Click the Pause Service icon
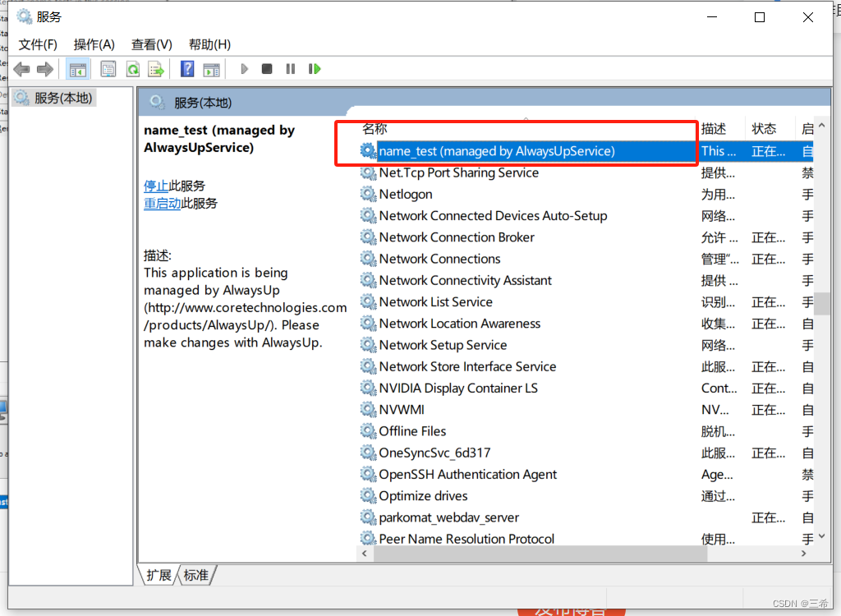This screenshot has width=841, height=616. (291, 69)
